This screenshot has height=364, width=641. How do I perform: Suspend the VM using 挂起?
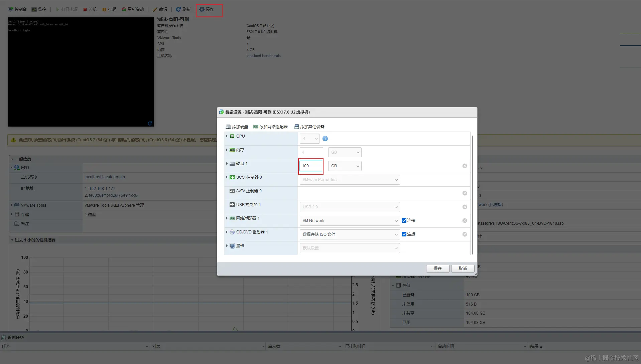click(109, 9)
